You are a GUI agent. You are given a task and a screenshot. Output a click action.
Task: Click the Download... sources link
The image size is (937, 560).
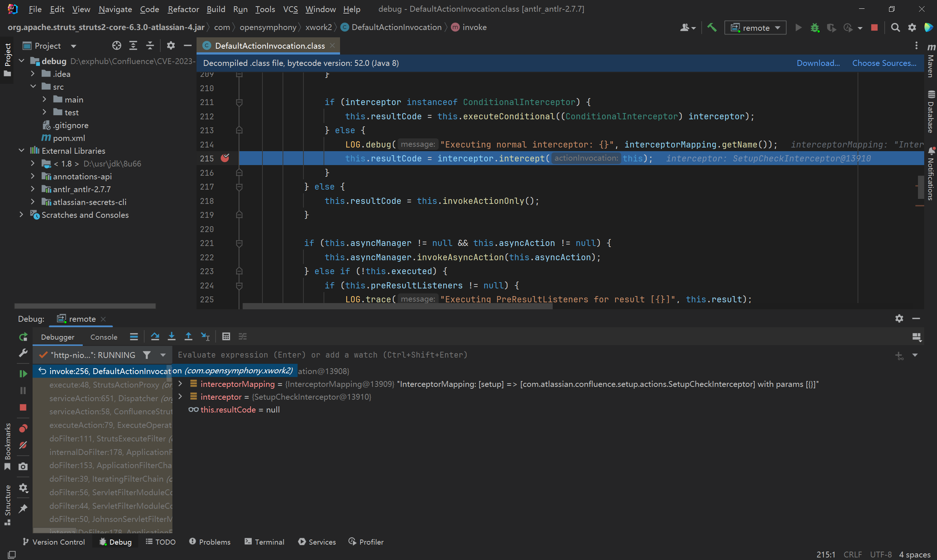[x=818, y=63]
